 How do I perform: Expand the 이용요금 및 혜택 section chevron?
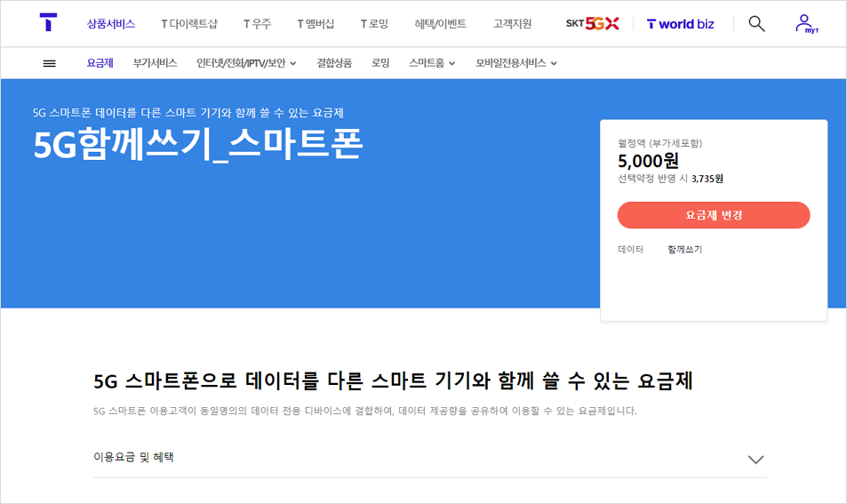pos(755,460)
